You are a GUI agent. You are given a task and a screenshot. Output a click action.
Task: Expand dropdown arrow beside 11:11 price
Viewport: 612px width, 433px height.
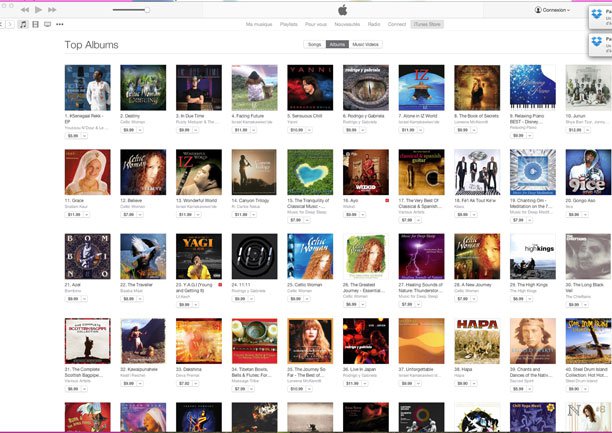tap(251, 299)
